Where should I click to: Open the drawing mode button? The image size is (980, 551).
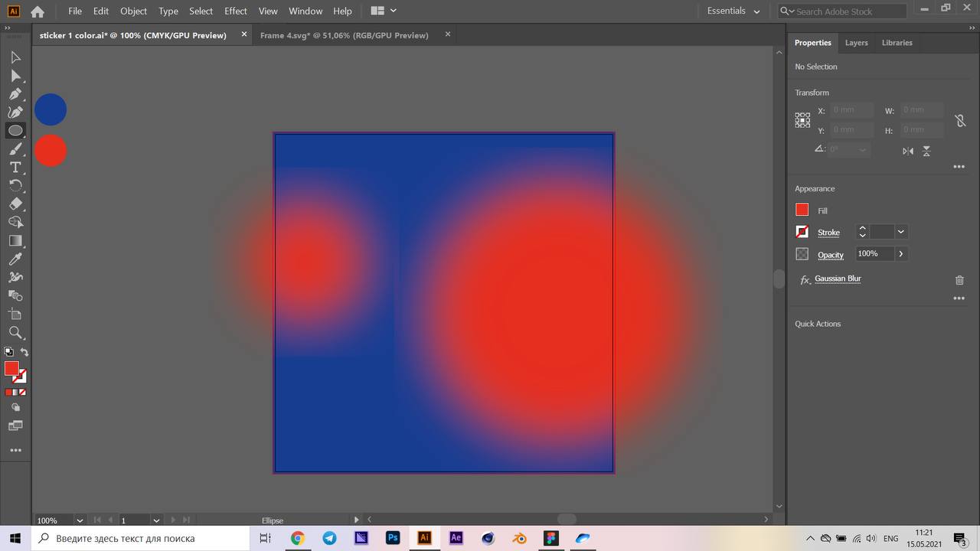pyautogui.click(x=15, y=408)
